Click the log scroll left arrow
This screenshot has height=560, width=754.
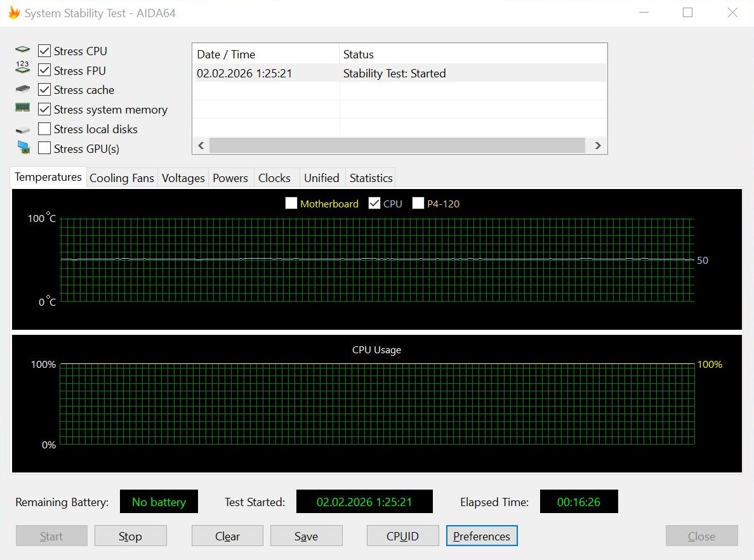coord(201,145)
